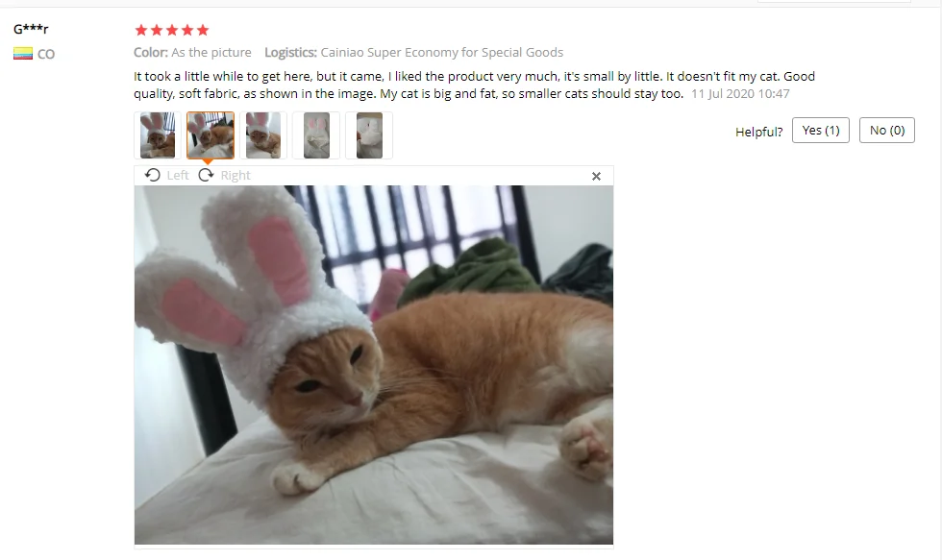Select the highlighted second review thumbnail
This screenshot has width=942, height=560.
pyautogui.click(x=211, y=135)
